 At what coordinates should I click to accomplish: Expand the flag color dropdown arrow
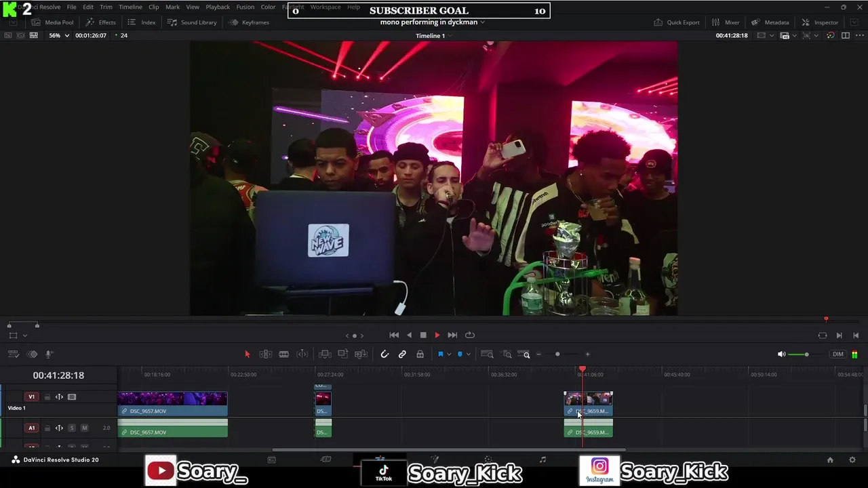pyautogui.click(x=448, y=354)
